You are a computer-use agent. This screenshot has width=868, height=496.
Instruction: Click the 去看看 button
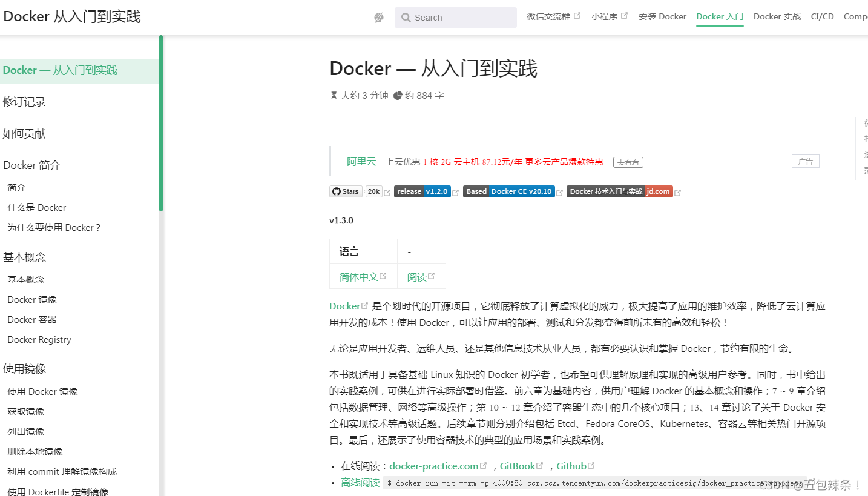pos(628,162)
